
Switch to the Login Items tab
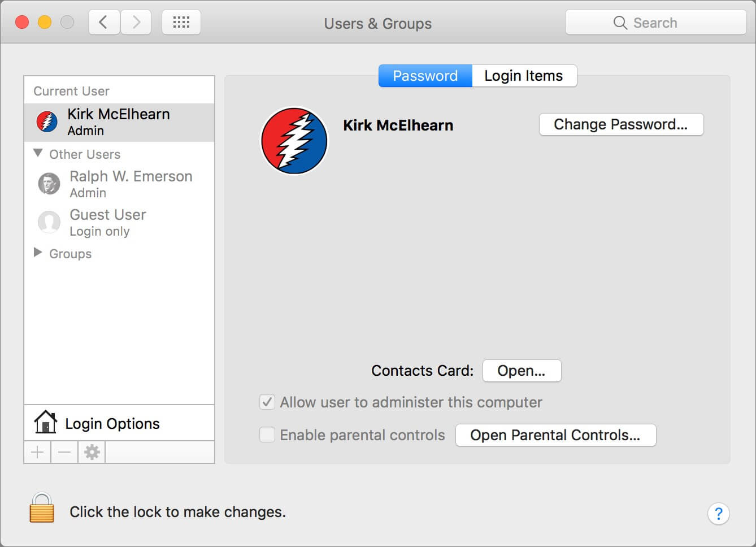(x=524, y=76)
